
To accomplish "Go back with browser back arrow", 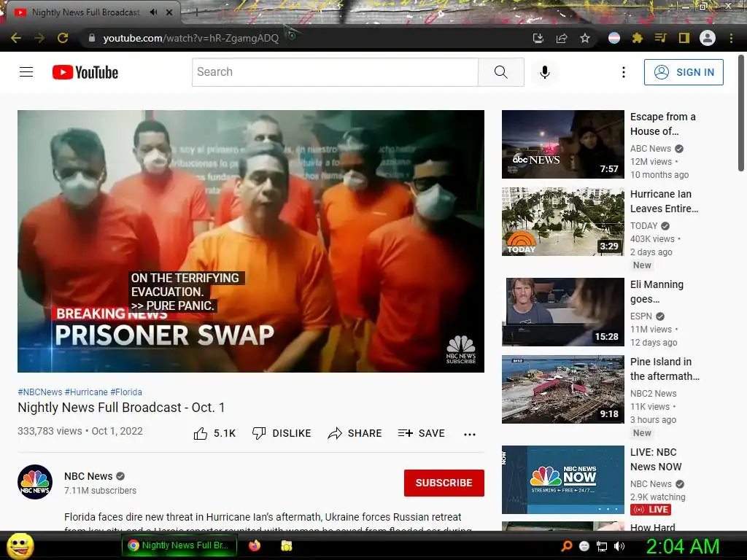I will 16,38.
